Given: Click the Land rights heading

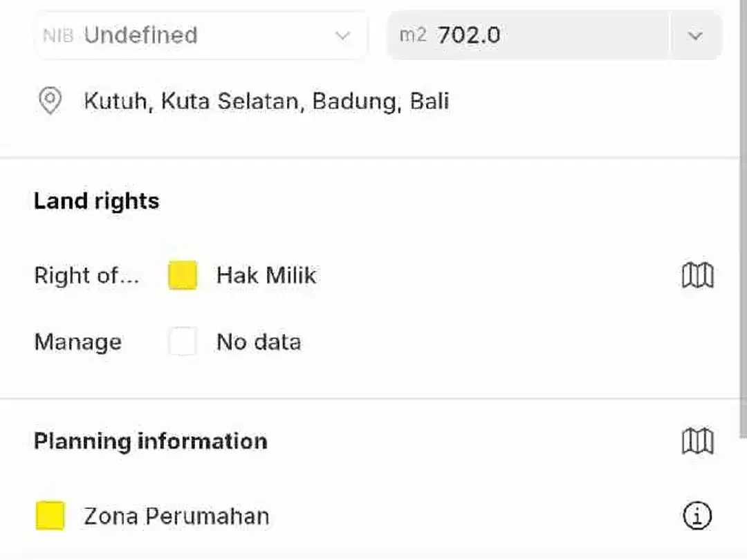Looking at the screenshot, I should pyautogui.click(x=97, y=201).
